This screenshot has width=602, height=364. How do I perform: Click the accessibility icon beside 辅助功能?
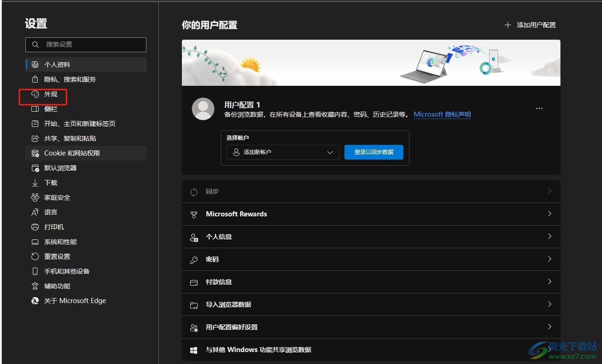[x=35, y=286]
